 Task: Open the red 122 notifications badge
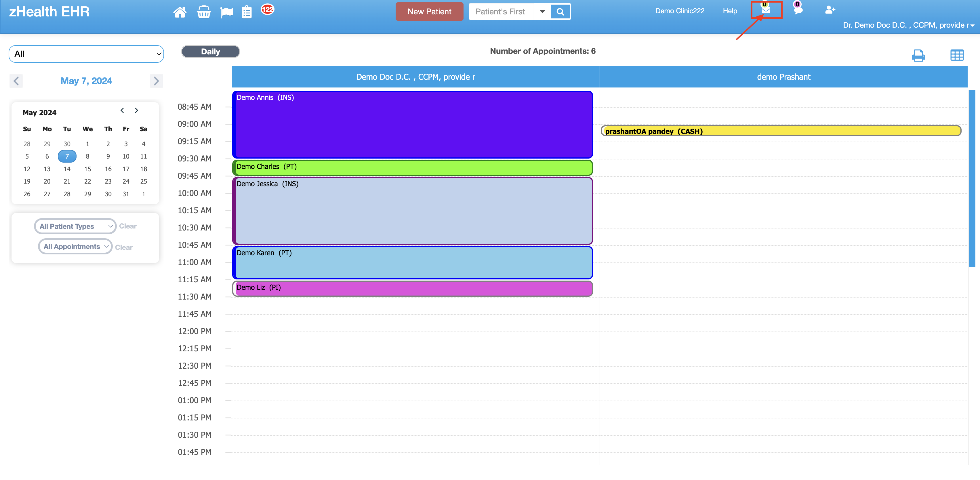click(x=268, y=9)
